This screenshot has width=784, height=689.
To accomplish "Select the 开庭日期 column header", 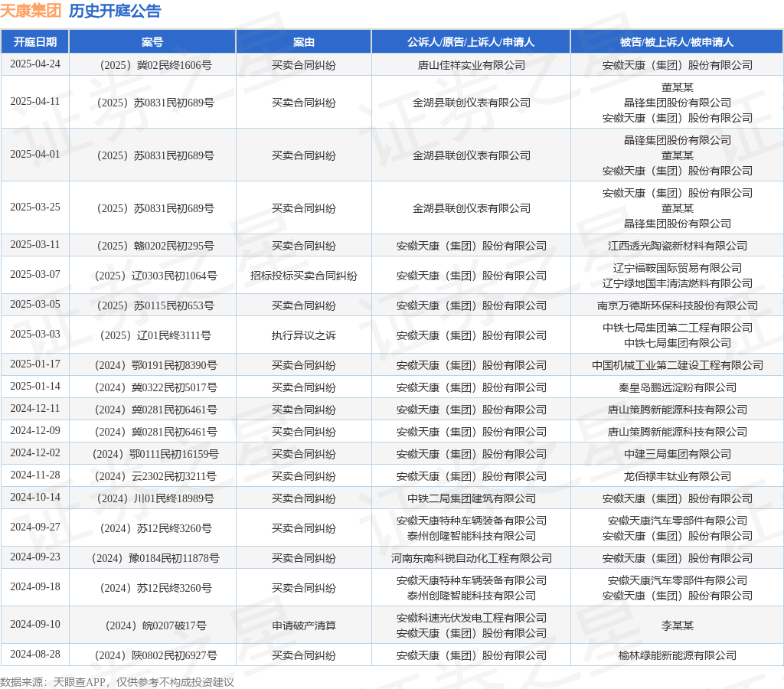I will tap(35, 42).
